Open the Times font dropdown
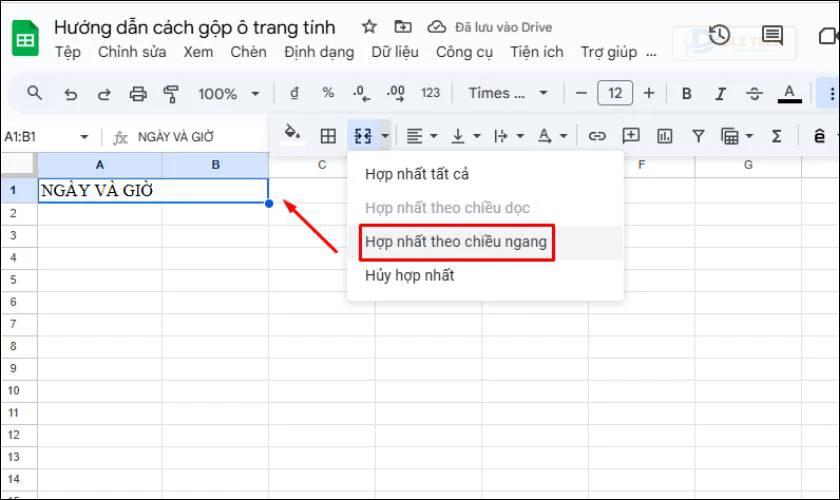 508,93
